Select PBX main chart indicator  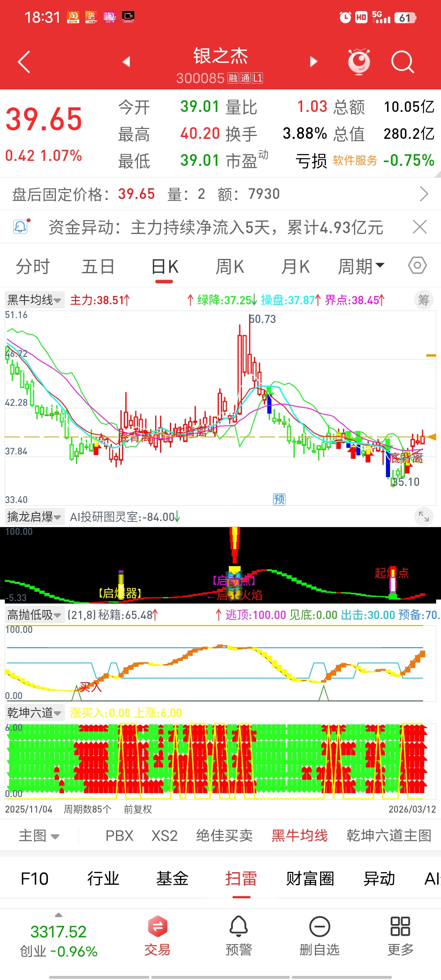click(x=120, y=835)
